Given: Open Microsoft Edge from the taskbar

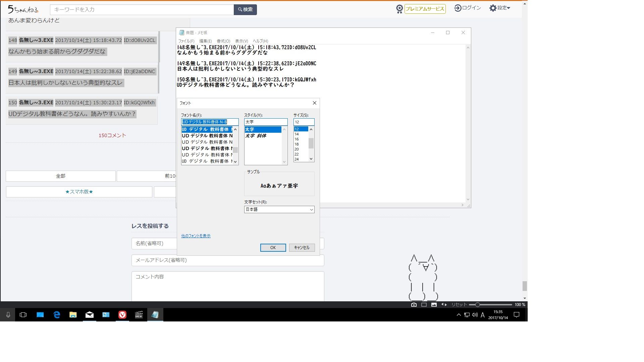Looking at the screenshot, I should click(57, 315).
